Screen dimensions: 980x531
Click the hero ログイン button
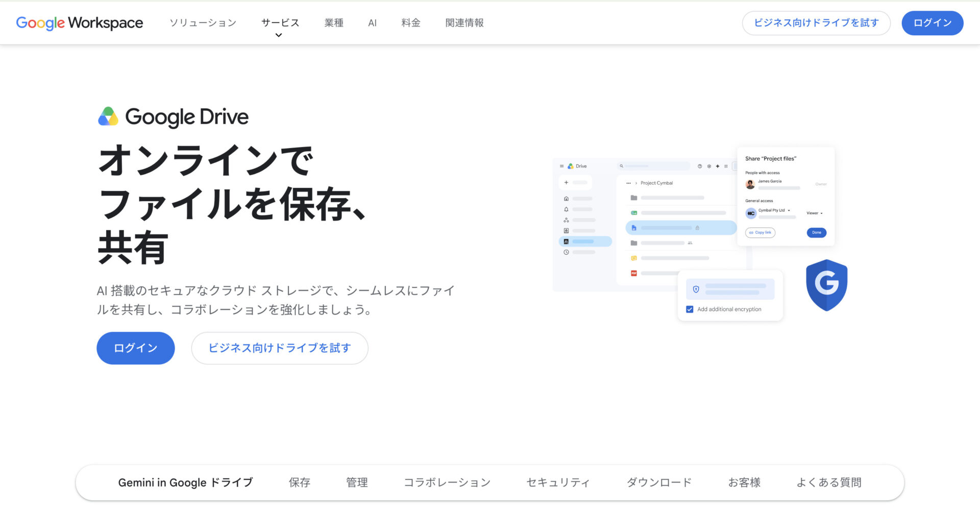pos(136,348)
